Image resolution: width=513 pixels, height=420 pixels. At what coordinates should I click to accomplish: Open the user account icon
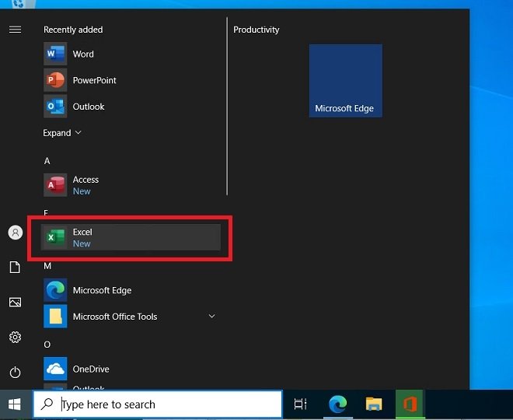pos(15,233)
